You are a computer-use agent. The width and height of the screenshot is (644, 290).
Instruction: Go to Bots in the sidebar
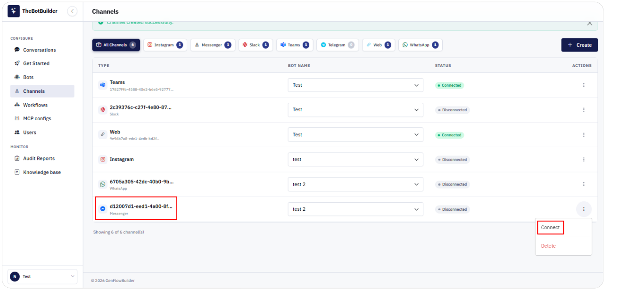coord(28,77)
